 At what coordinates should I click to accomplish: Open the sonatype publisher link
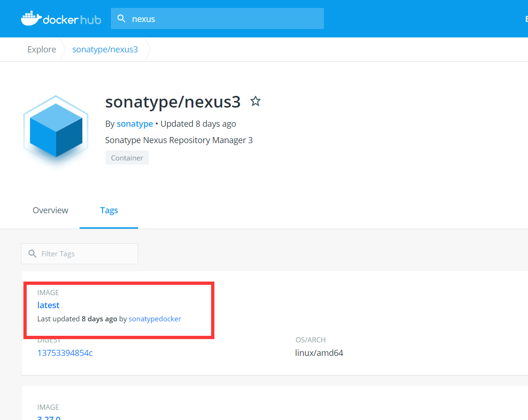pos(135,123)
